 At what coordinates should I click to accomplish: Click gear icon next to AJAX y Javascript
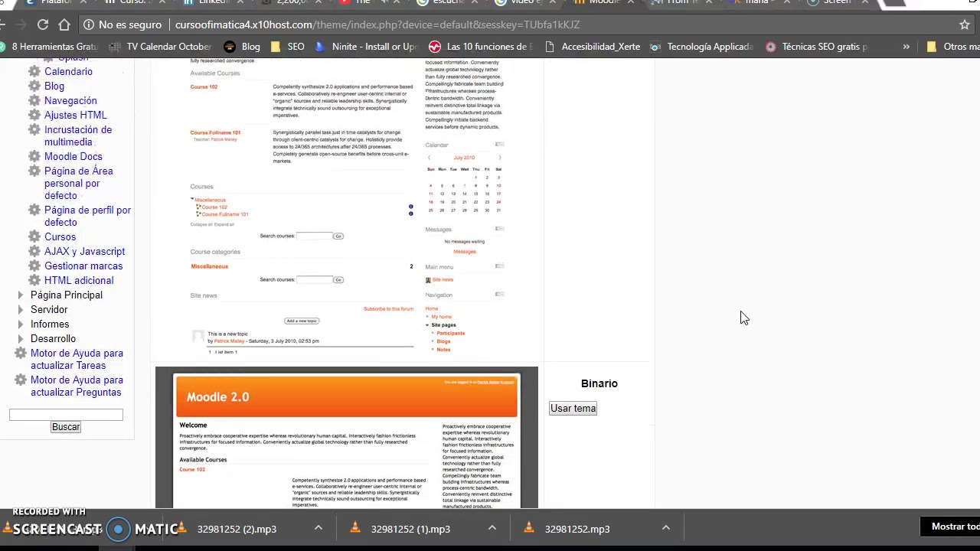[x=34, y=251]
